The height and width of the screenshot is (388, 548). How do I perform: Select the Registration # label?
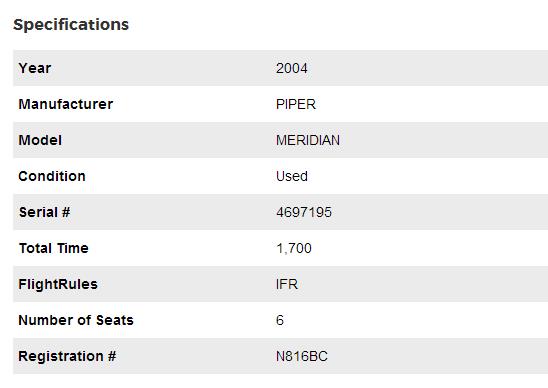point(67,356)
